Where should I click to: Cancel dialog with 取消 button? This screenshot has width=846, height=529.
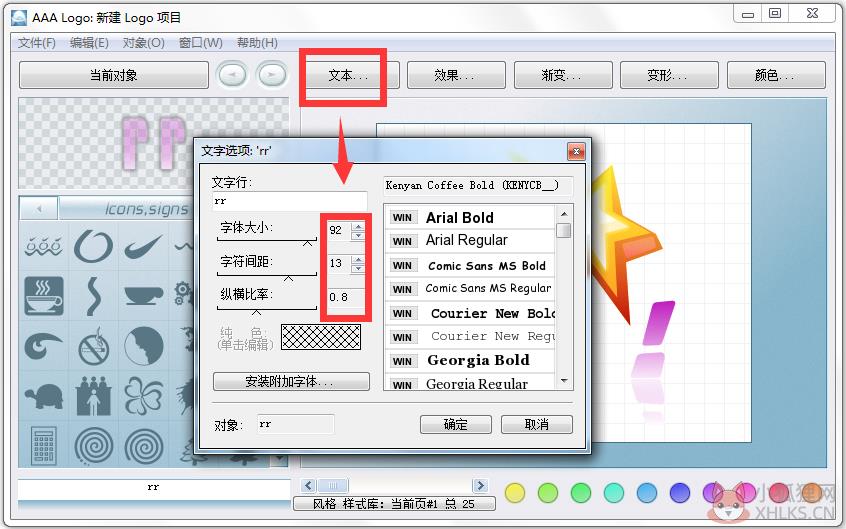click(x=537, y=424)
